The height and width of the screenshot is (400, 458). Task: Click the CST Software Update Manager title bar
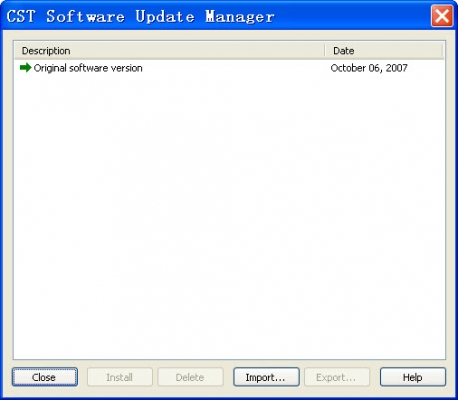tap(217, 16)
